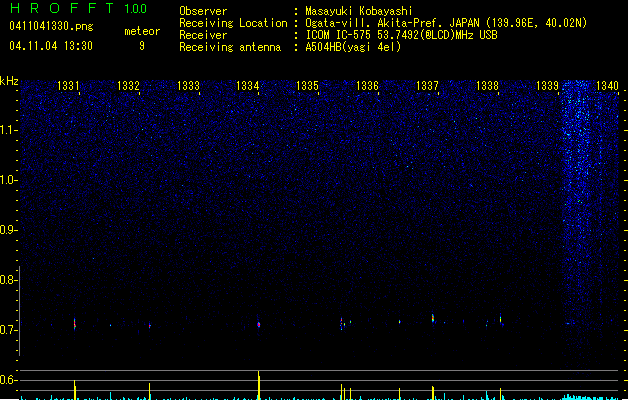Click the meteor echo just after 1331

pyautogui.click(x=75, y=324)
